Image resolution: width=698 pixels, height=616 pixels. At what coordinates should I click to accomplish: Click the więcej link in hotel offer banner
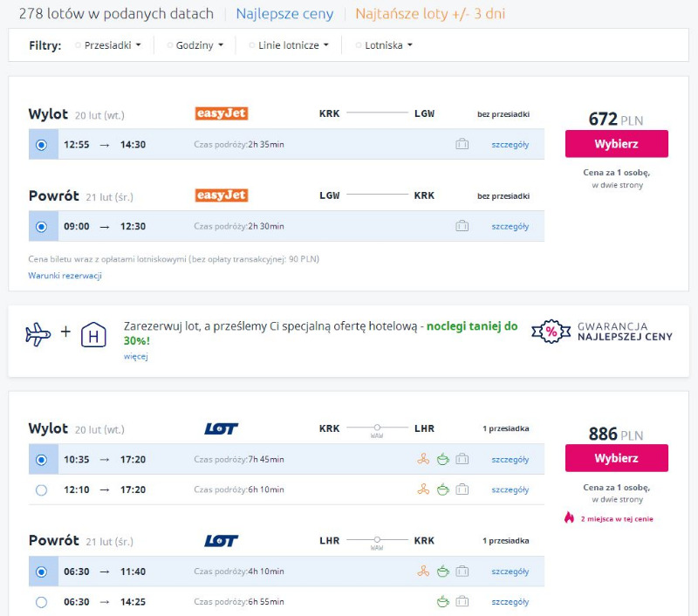click(135, 356)
